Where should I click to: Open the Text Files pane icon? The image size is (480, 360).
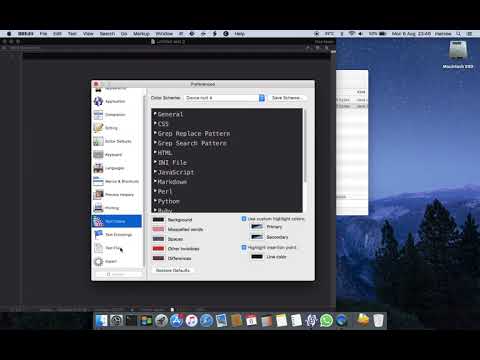point(98,248)
